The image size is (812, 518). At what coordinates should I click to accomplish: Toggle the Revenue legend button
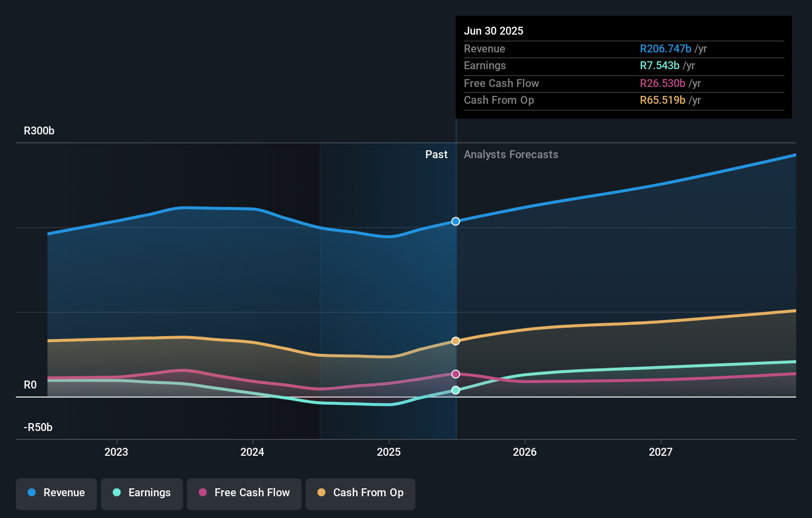56,494
